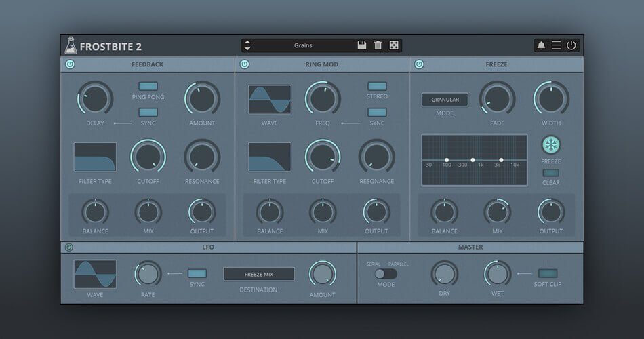Select the LFO wave shape display
644x339 pixels.
click(95, 274)
